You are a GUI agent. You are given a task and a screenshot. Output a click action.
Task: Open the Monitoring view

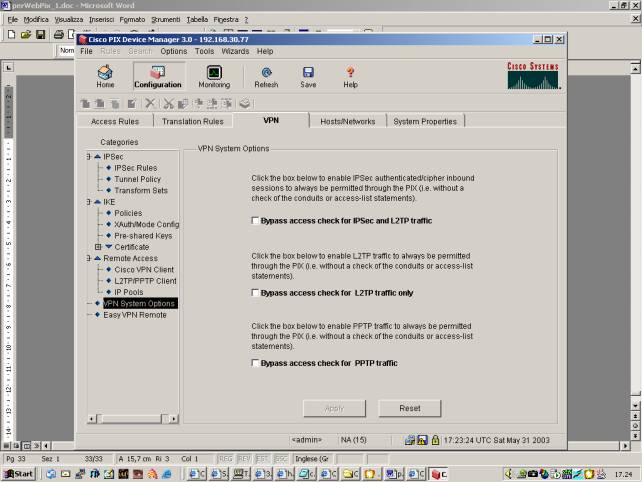coord(214,76)
